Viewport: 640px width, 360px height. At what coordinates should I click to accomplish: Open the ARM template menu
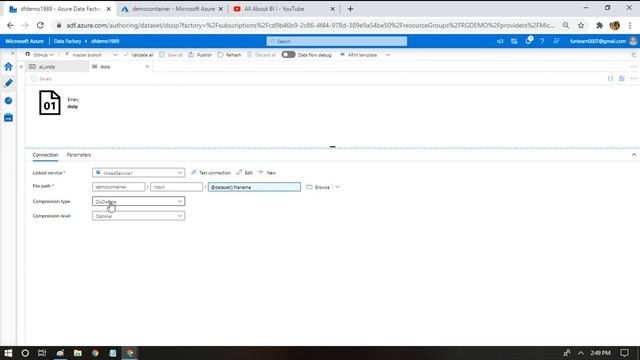365,55
